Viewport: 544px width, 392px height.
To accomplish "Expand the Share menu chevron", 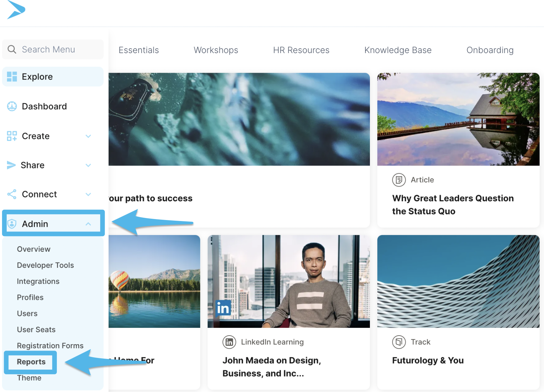I will (x=88, y=165).
